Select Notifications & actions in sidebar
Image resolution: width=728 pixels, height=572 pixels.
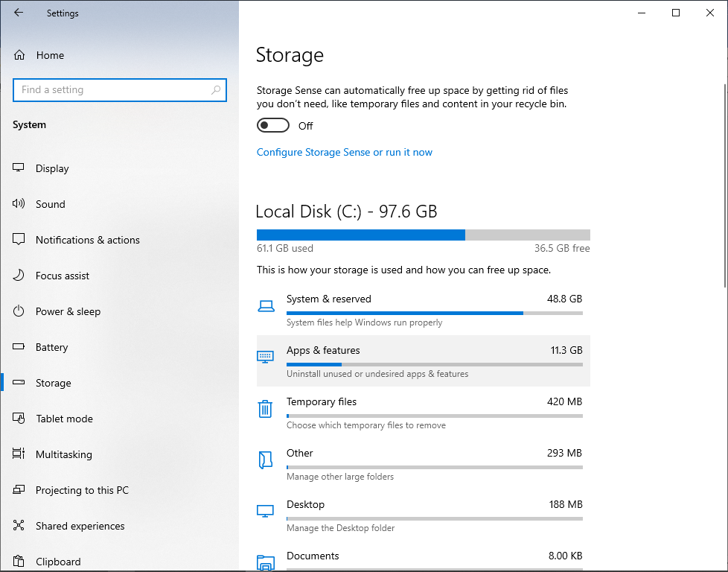(87, 240)
